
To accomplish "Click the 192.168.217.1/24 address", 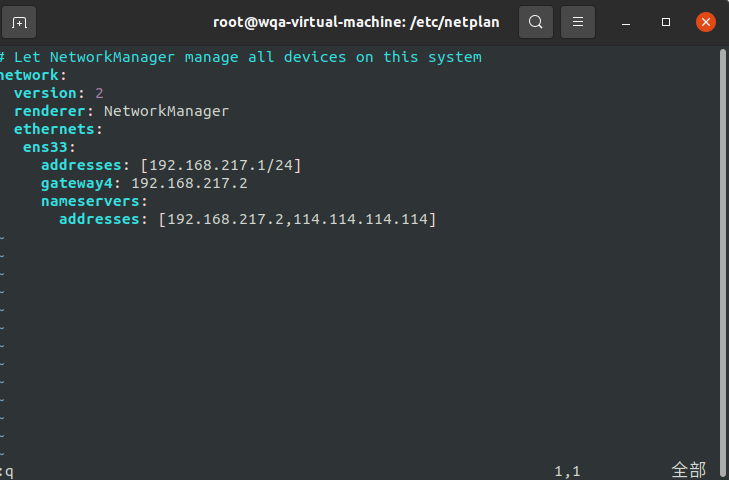I will (221, 165).
